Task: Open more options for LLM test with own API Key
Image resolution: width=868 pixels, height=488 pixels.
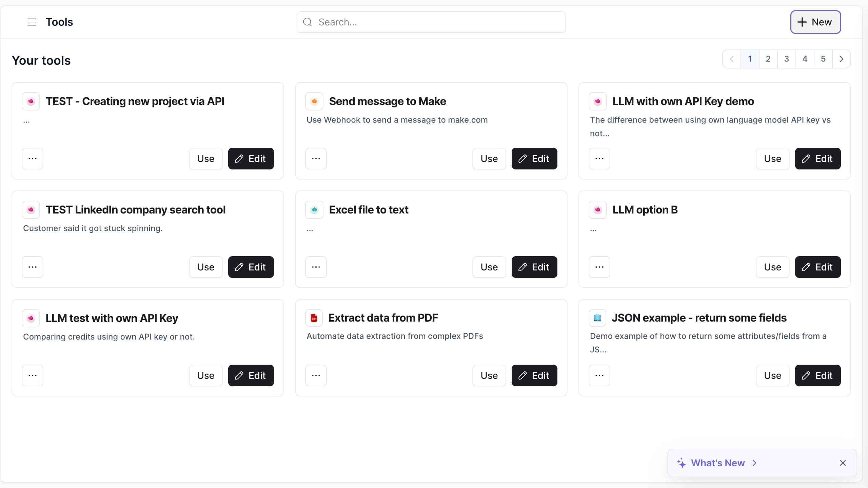Action: [x=33, y=375]
